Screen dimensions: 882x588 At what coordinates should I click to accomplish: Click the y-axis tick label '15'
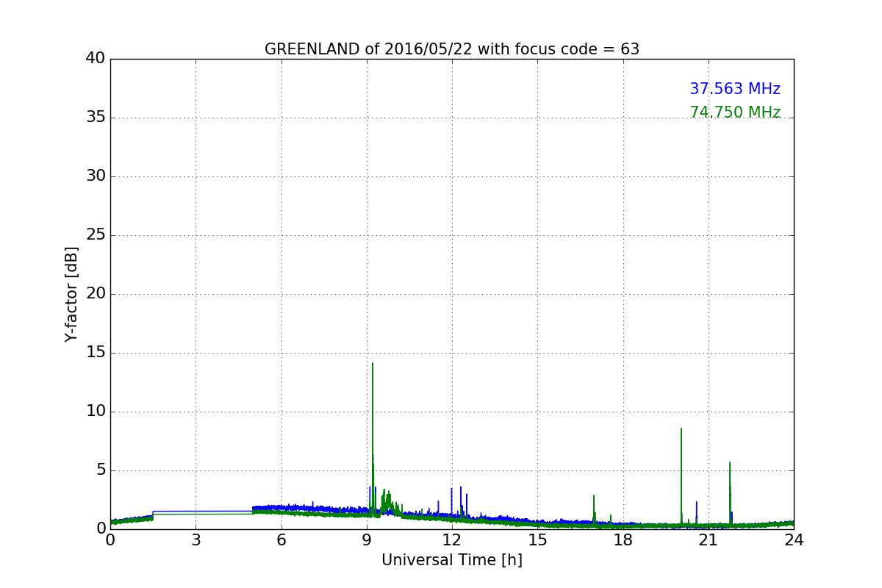tap(96, 352)
